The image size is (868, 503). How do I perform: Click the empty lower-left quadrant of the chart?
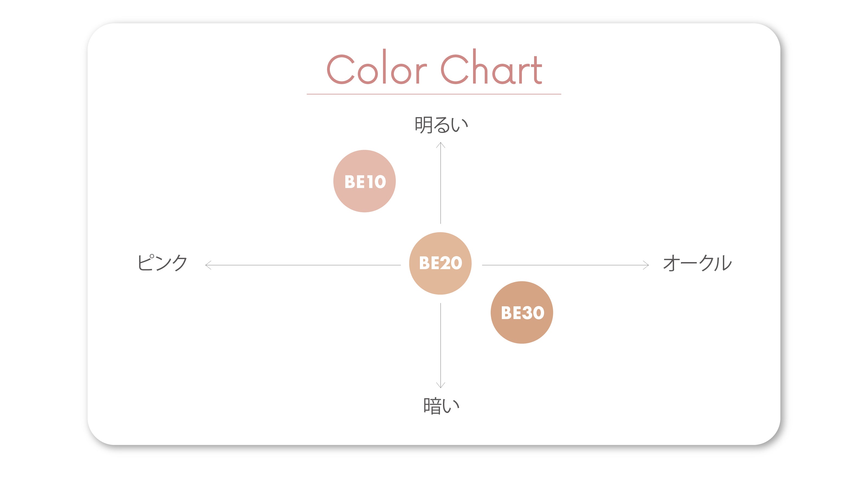293,345
